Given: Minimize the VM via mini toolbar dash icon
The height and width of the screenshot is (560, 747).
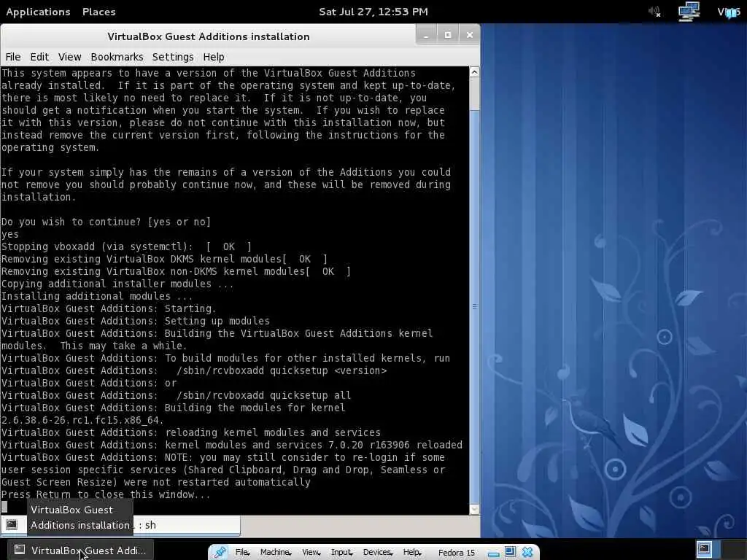Looking at the screenshot, I should (x=494, y=553).
